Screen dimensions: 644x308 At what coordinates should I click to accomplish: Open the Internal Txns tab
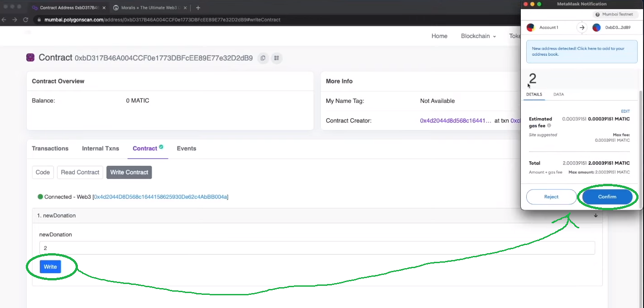coord(101,149)
